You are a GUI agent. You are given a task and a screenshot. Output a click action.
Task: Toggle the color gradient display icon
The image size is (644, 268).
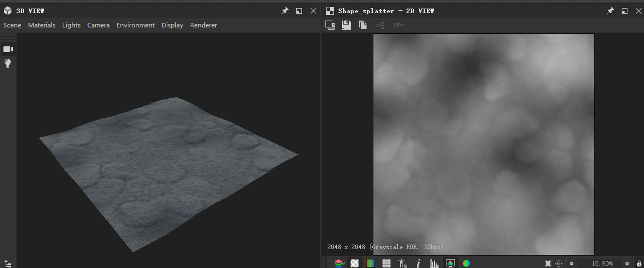click(371, 263)
